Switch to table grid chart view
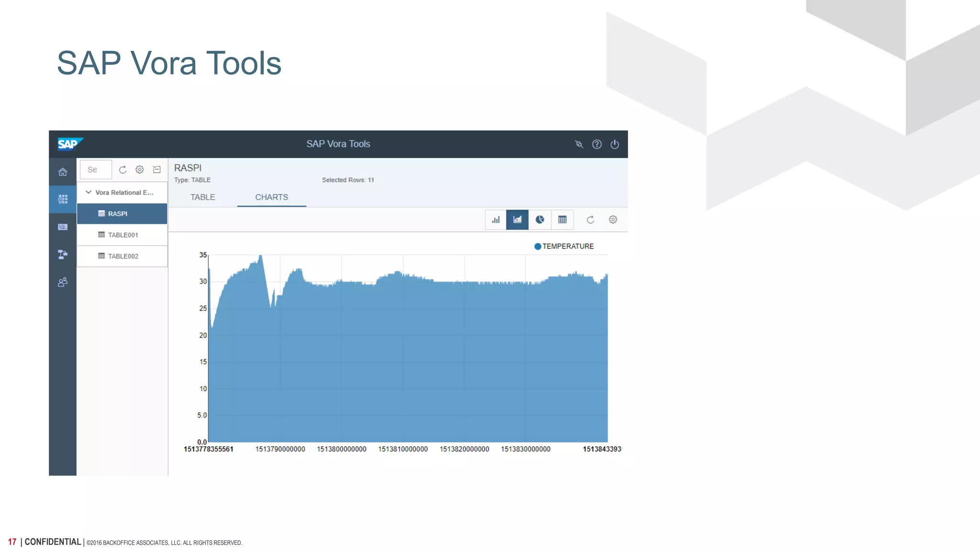This screenshot has height=551, width=980. (562, 220)
